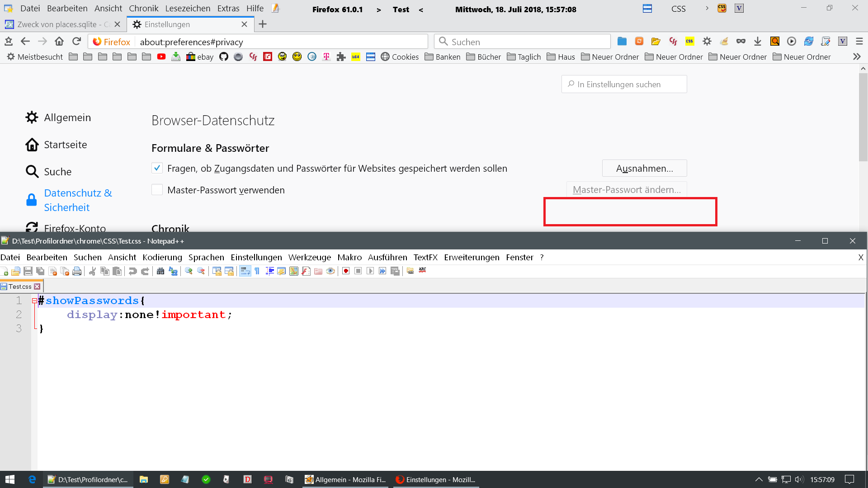This screenshot has height=488, width=868.
Task: Click the In Einstellungen suchen field
Action: point(624,84)
